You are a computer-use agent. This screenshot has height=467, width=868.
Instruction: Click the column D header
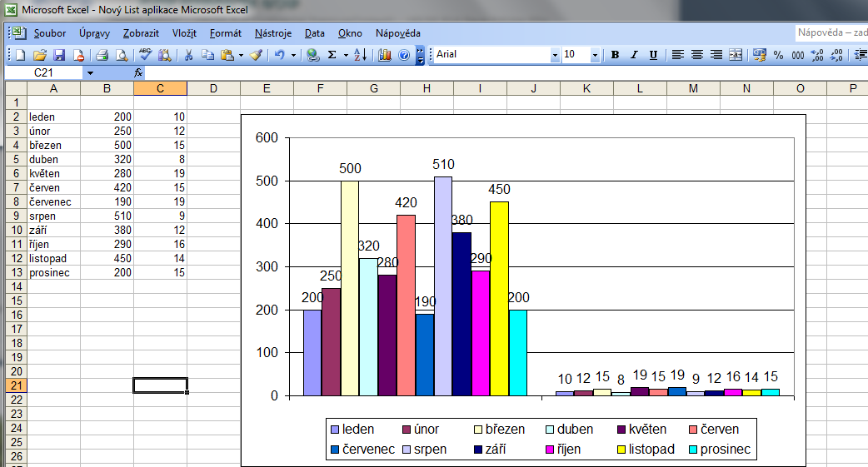tap(213, 88)
